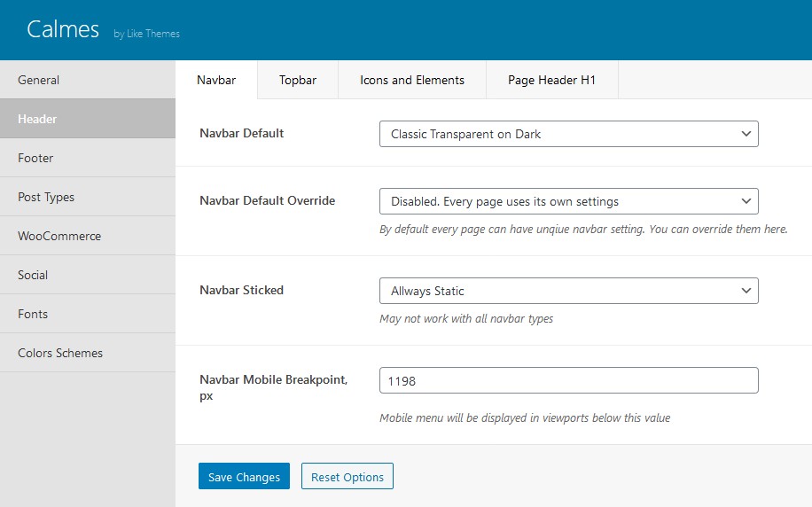
Task: Open WooCommerce settings section
Action: click(88, 236)
